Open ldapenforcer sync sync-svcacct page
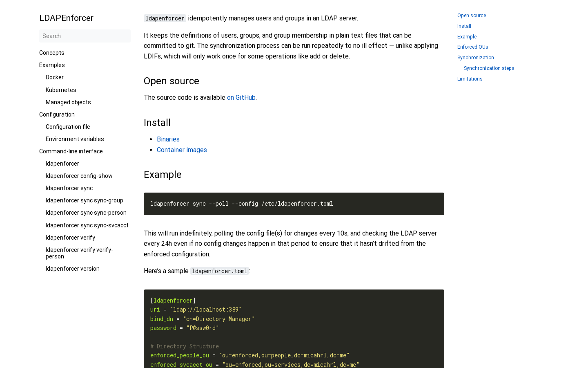The width and height of the screenshot is (588, 368). [87, 225]
